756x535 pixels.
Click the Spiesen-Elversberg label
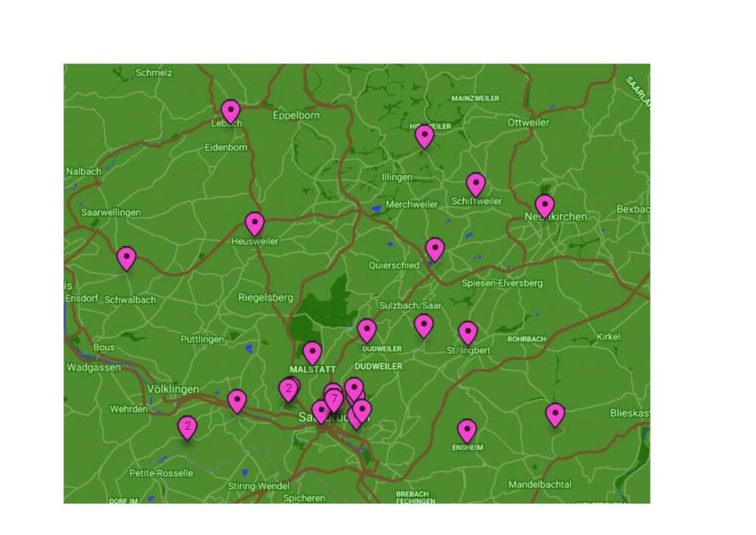[x=502, y=283]
